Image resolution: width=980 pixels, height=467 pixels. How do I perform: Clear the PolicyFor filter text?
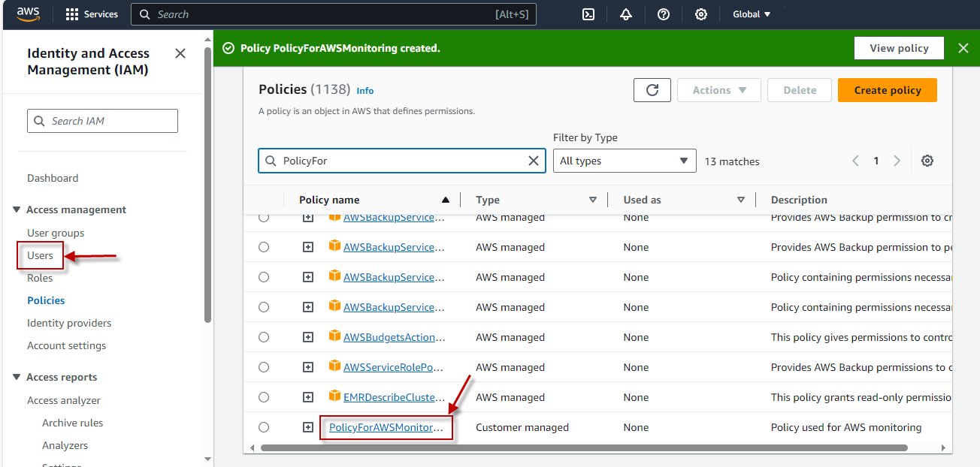534,161
